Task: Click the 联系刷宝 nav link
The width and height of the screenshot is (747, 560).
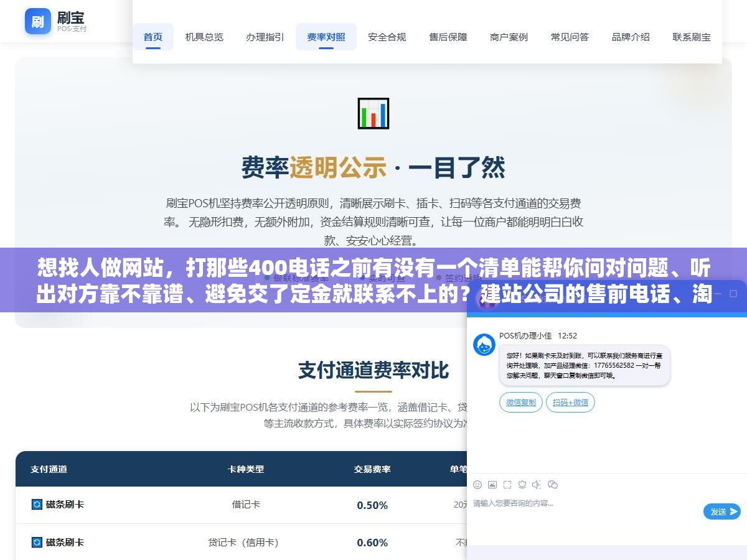Action: click(692, 37)
